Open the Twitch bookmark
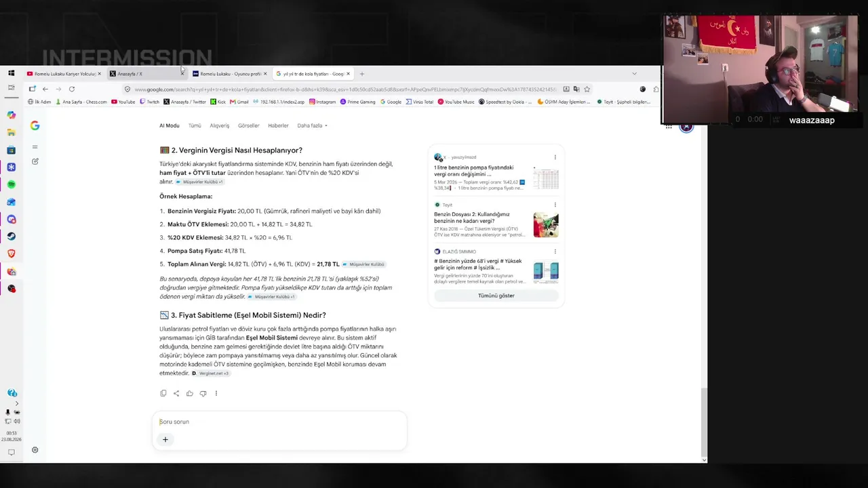This screenshot has height=488, width=868. point(149,102)
